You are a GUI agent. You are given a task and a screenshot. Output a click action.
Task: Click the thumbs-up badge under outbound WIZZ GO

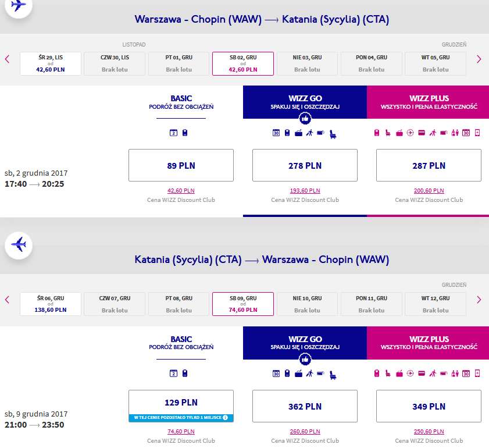[305, 119]
